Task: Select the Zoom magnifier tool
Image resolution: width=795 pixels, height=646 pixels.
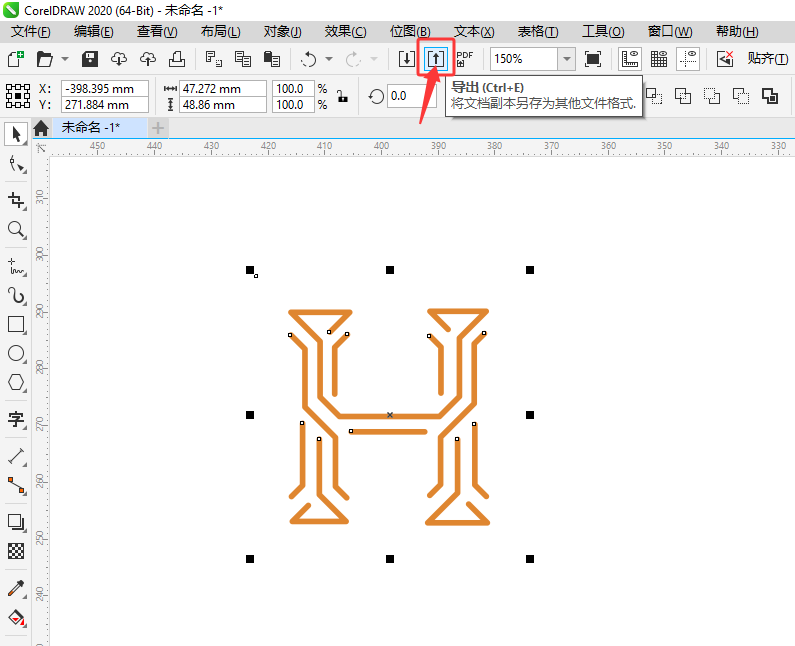Action: (16, 230)
